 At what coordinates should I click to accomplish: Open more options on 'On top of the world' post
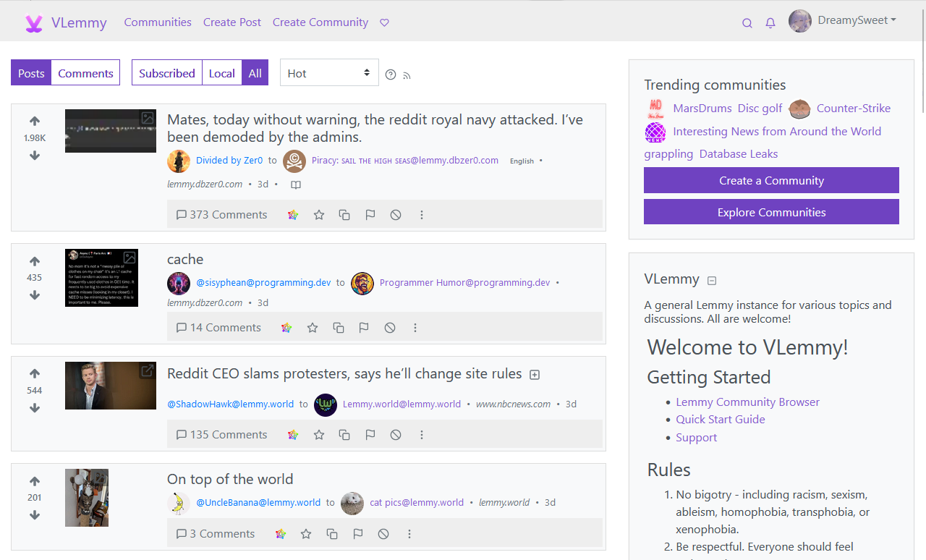[x=409, y=534]
